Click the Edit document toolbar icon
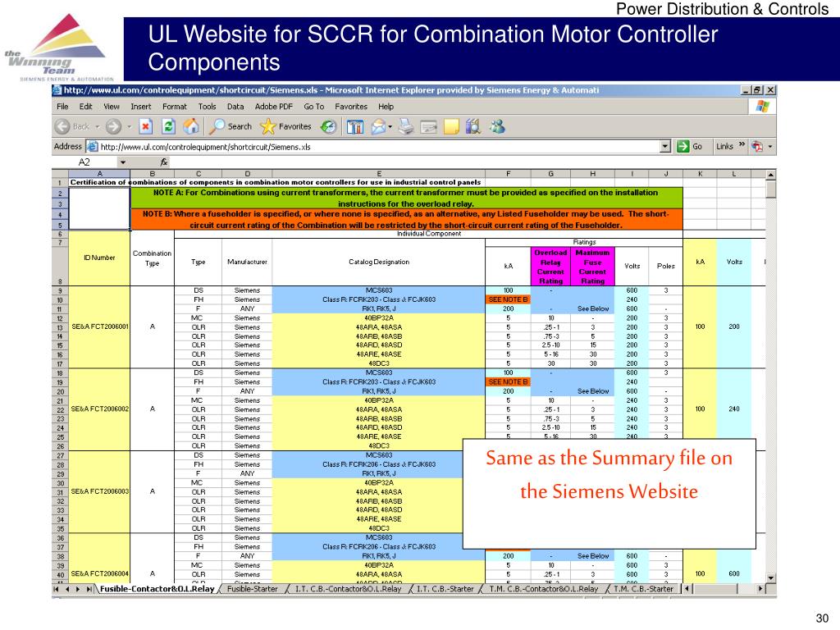The width and height of the screenshot is (840, 630). click(x=428, y=127)
